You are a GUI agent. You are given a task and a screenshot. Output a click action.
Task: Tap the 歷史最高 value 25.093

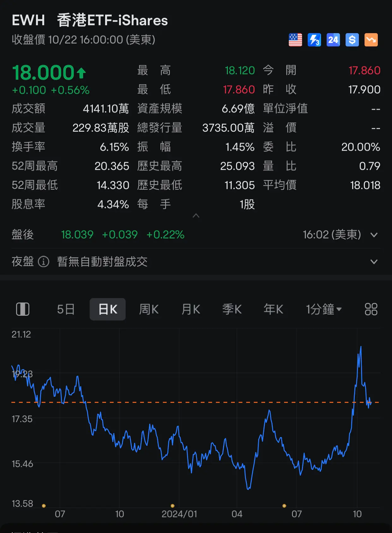click(x=237, y=166)
